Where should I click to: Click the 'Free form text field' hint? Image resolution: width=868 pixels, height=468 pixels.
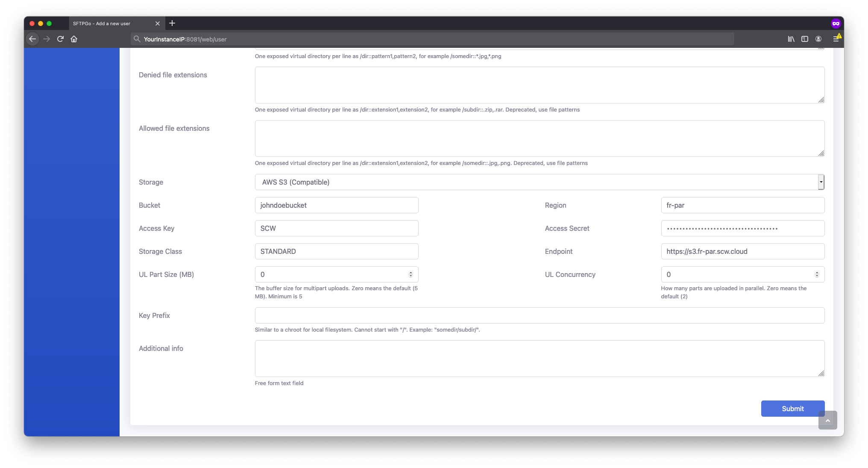279,383
